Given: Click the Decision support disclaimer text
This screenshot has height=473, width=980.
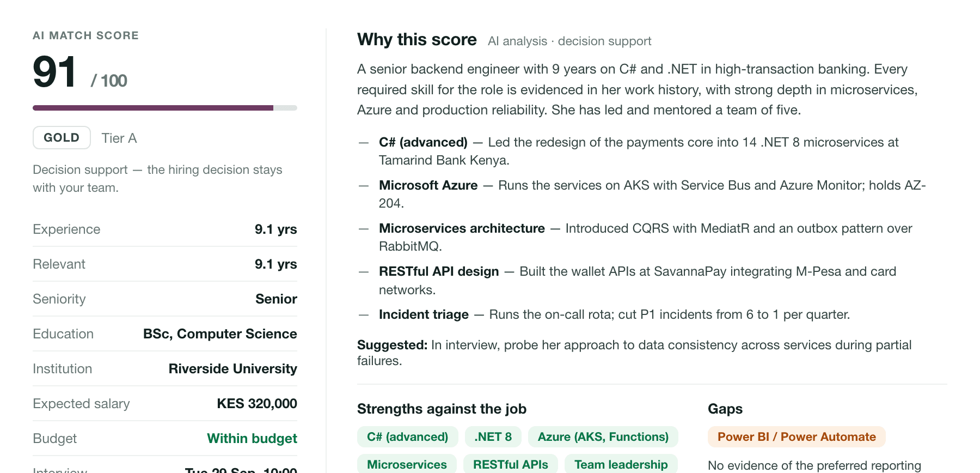Looking at the screenshot, I should [157, 179].
